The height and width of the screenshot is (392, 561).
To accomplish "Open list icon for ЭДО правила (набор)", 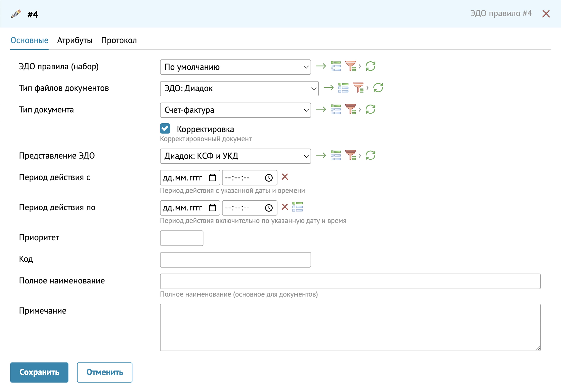I will pyautogui.click(x=336, y=66).
